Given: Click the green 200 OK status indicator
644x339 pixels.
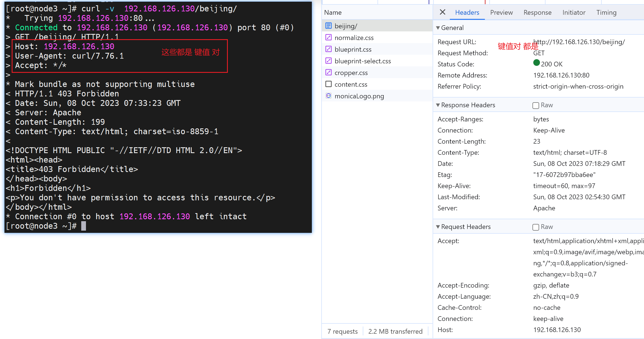Looking at the screenshot, I should coord(537,63).
